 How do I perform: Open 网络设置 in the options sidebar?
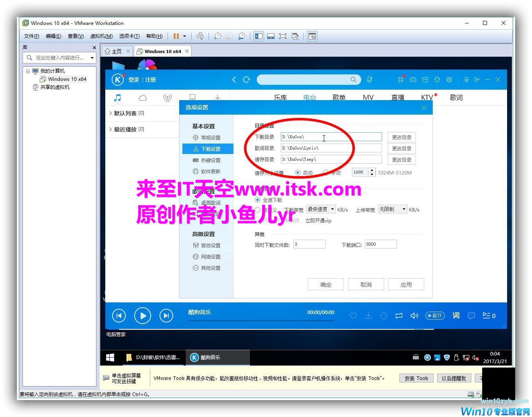pos(207,257)
